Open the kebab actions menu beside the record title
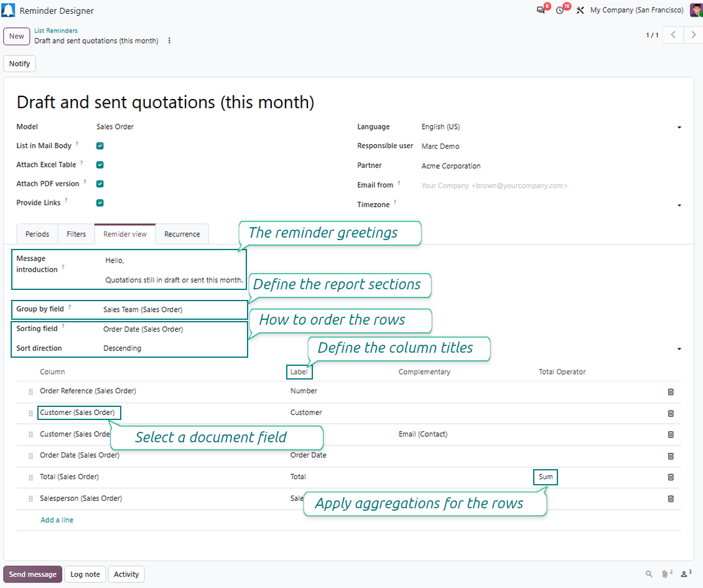703x588 pixels. coord(169,40)
